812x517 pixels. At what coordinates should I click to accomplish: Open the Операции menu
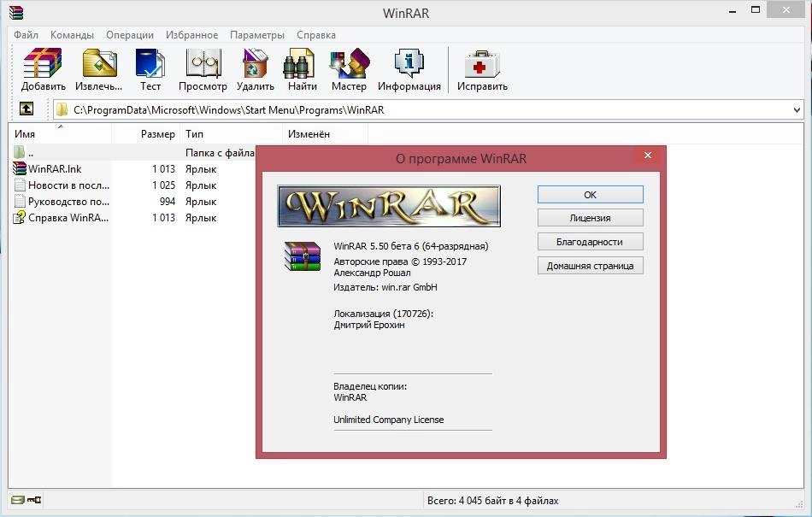[x=130, y=35]
